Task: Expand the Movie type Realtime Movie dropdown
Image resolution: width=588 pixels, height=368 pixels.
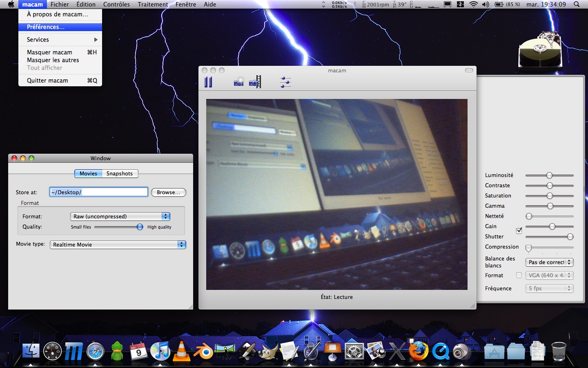Action: point(118,245)
